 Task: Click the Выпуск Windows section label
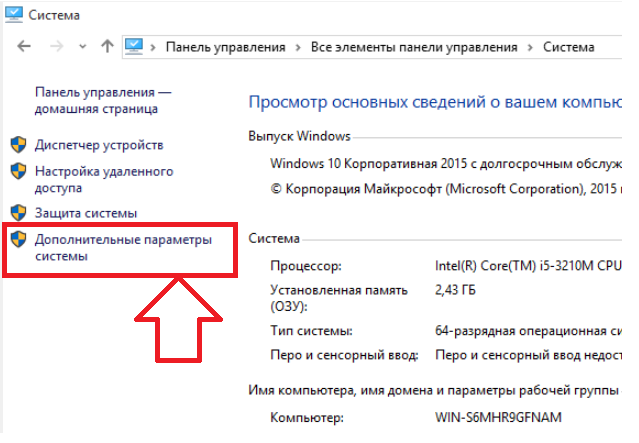click(300, 136)
